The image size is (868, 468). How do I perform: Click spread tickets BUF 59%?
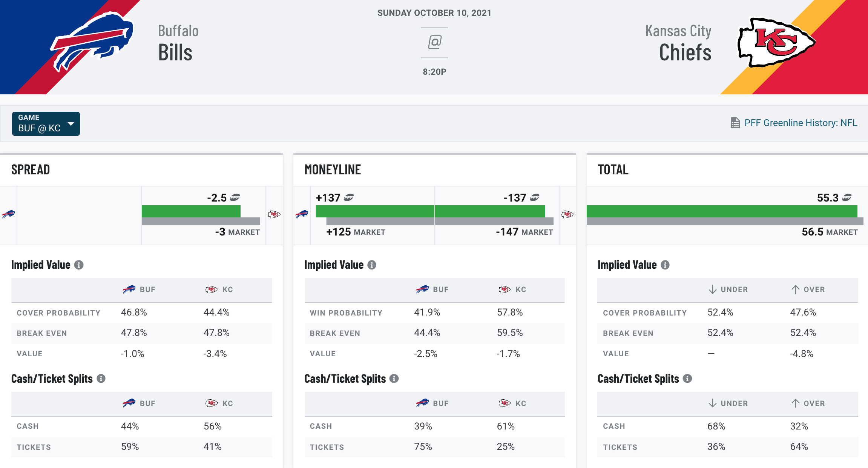click(x=130, y=446)
